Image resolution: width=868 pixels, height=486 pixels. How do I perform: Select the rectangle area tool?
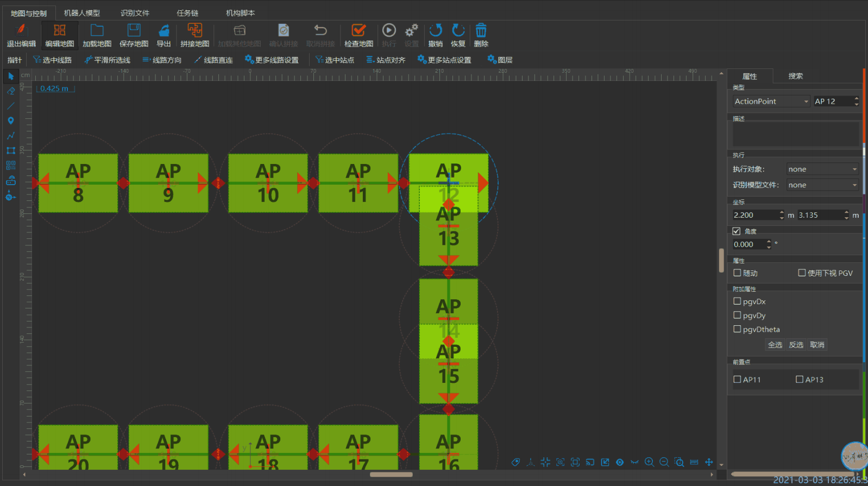(x=11, y=150)
